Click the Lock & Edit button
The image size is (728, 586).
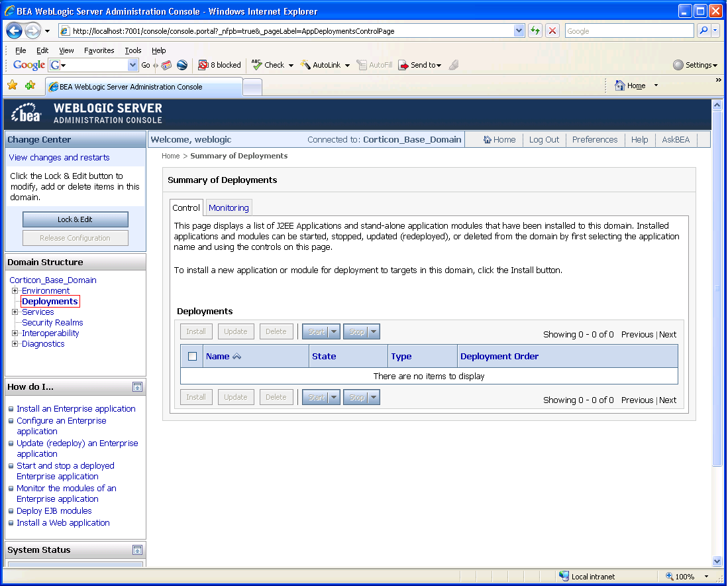click(75, 219)
